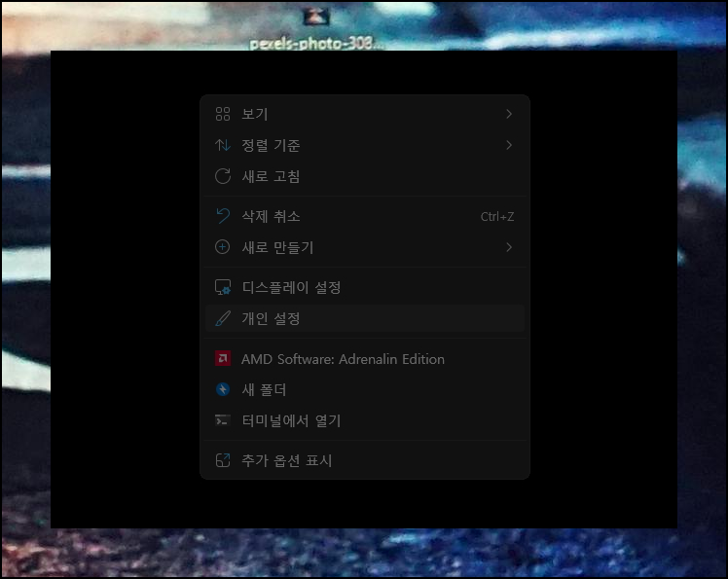Click the paintbrush icon for 개인 설정
This screenshot has height=579, width=728.
tap(223, 318)
